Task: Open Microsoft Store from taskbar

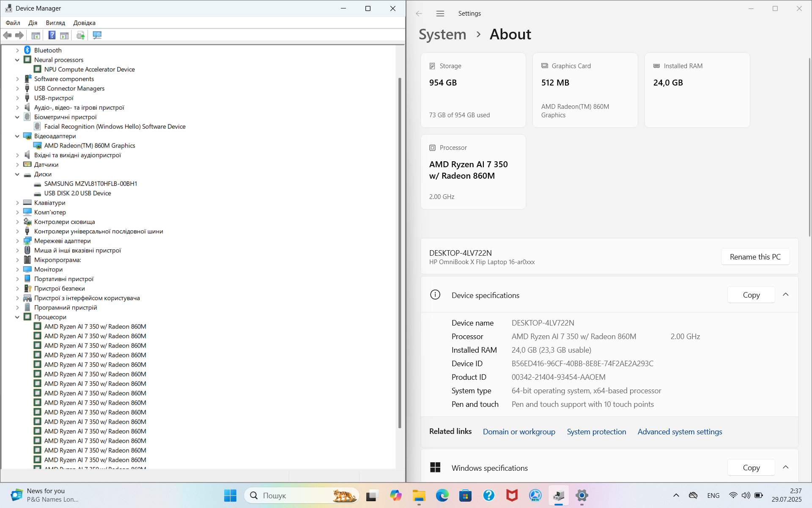Action: pyautogui.click(x=466, y=495)
